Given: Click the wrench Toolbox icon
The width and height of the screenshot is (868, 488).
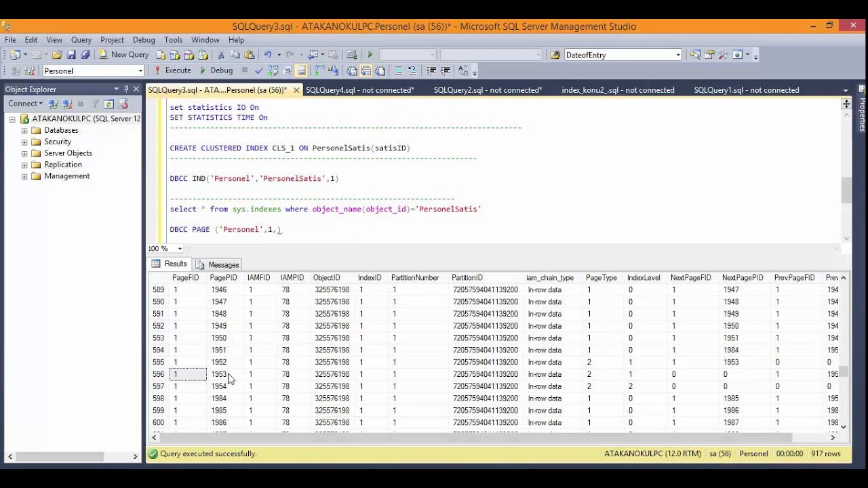Looking at the screenshot, I should pyautogui.click(x=724, y=55).
